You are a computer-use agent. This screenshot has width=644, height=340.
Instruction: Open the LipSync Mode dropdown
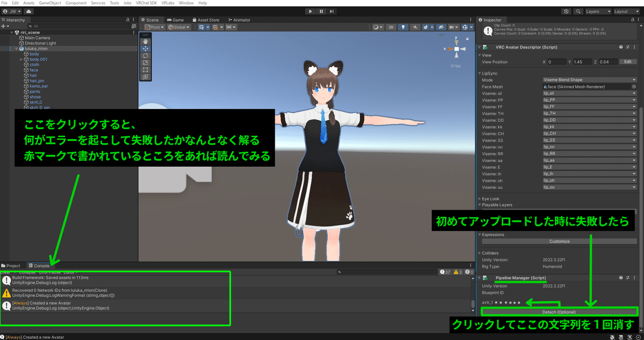pyautogui.click(x=589, y=80)
